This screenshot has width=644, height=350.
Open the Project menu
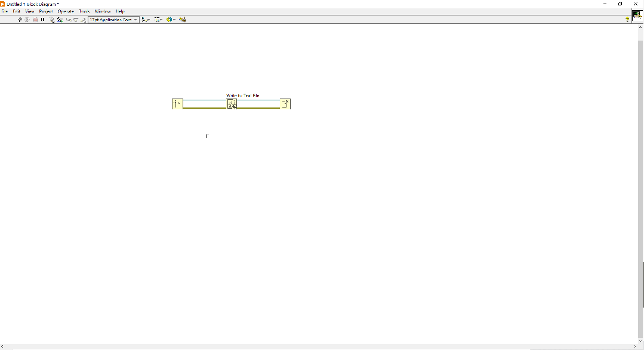tap(46, 11)
